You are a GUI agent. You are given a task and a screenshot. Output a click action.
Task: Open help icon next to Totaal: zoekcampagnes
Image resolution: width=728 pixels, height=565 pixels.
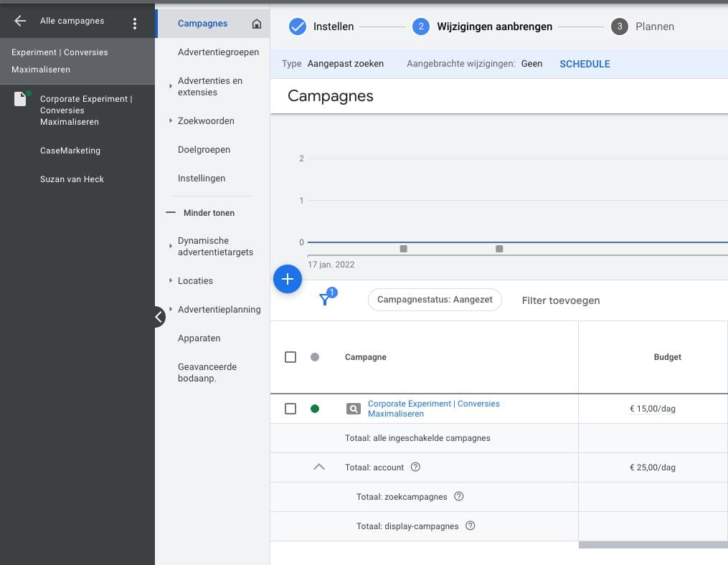coord(459,496)
